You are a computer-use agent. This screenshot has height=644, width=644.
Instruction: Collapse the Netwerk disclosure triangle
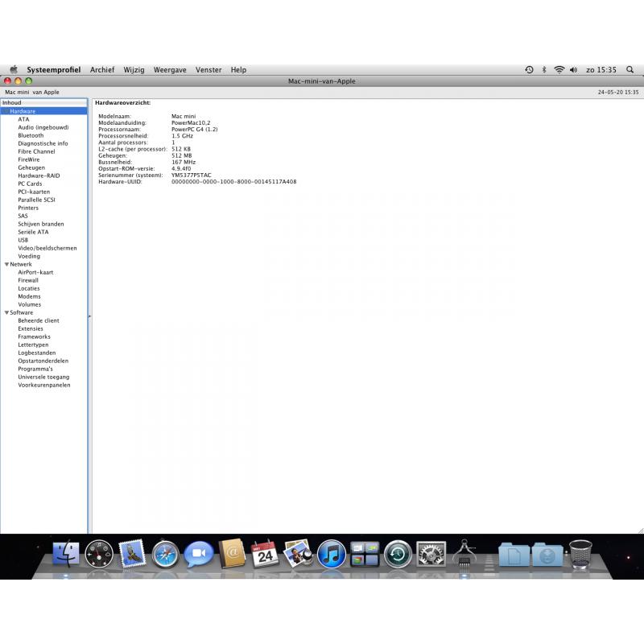[x=6, y=264]
